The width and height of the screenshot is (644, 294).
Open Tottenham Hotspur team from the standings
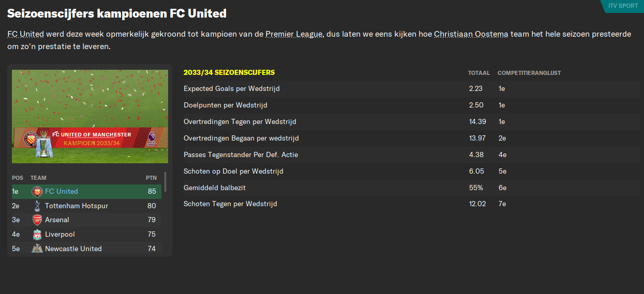77,206
